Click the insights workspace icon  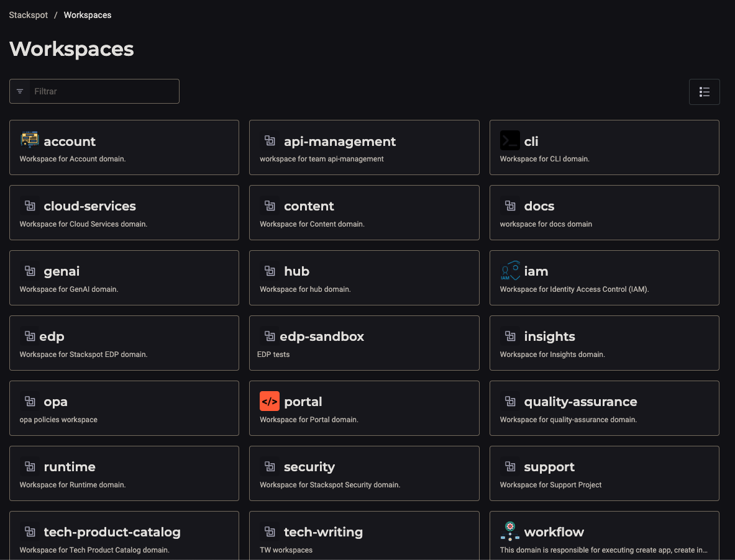[509, 336]
